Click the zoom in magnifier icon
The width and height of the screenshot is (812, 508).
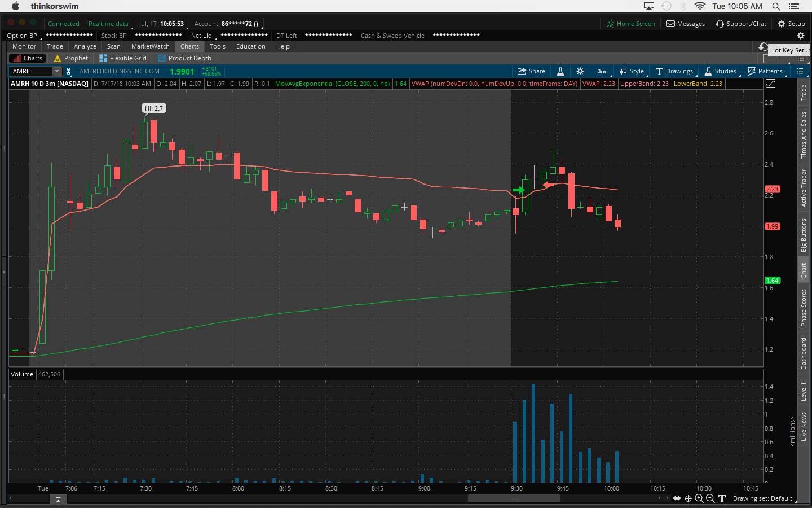[x=699, y=498]
